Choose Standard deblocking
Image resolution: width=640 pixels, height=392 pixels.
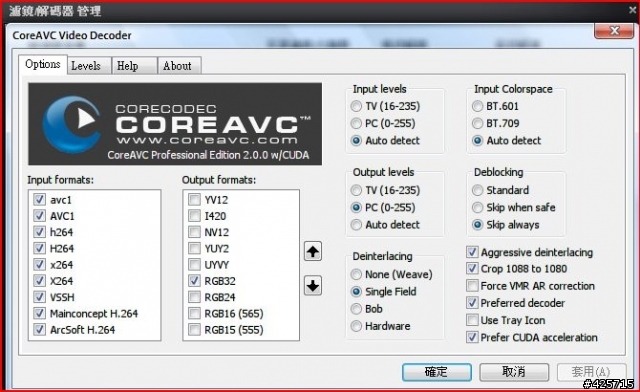pos(477,190)
